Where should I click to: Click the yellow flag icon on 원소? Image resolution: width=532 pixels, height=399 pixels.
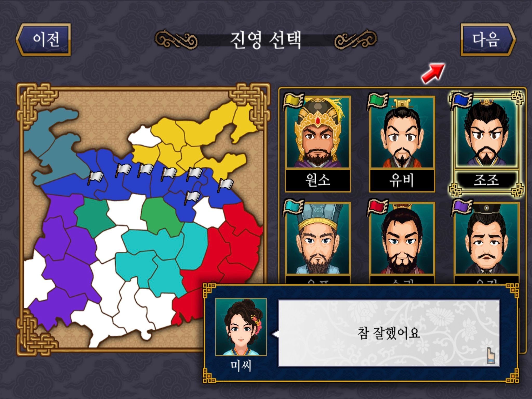tap(293, 101)
